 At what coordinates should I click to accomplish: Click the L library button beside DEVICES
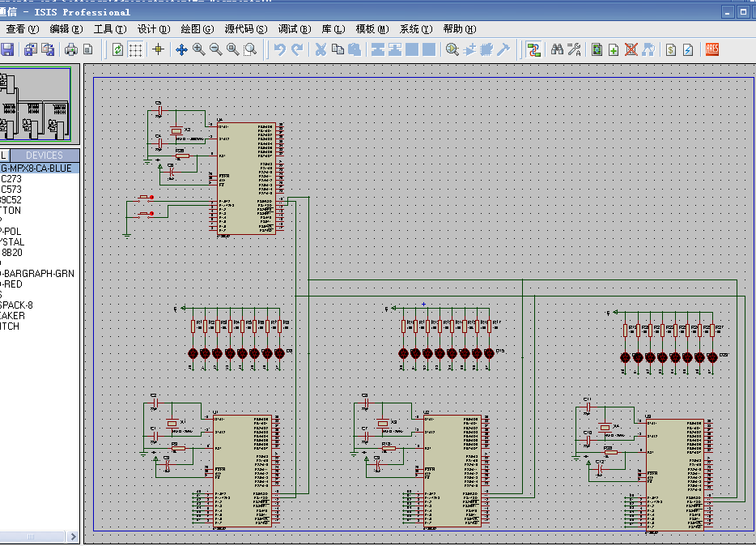pos(4,156)
